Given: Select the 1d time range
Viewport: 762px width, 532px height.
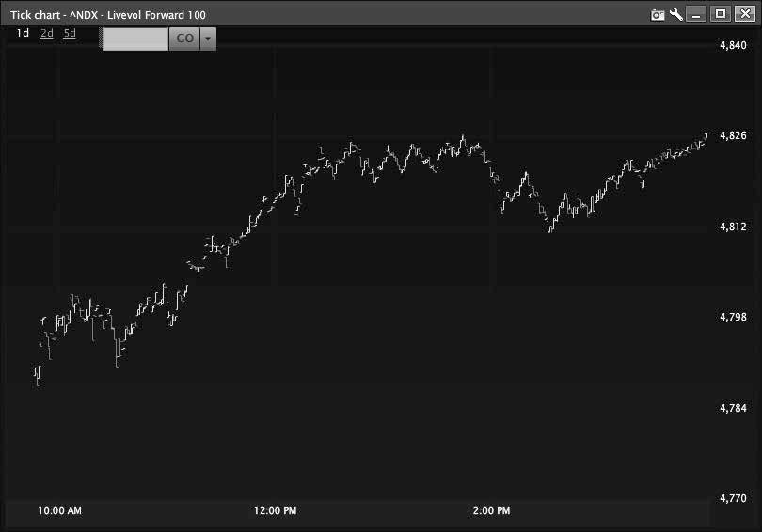Looking at the screenshot, I should click(23, 33).
